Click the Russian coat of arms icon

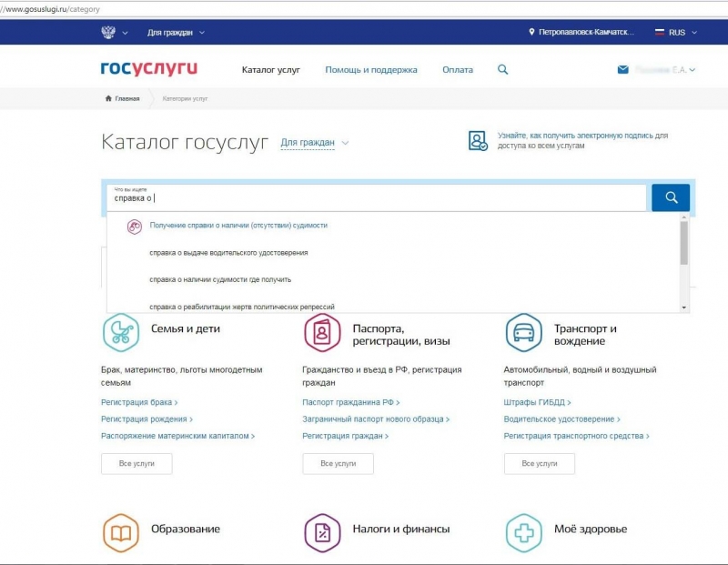(x=108, y=33)
